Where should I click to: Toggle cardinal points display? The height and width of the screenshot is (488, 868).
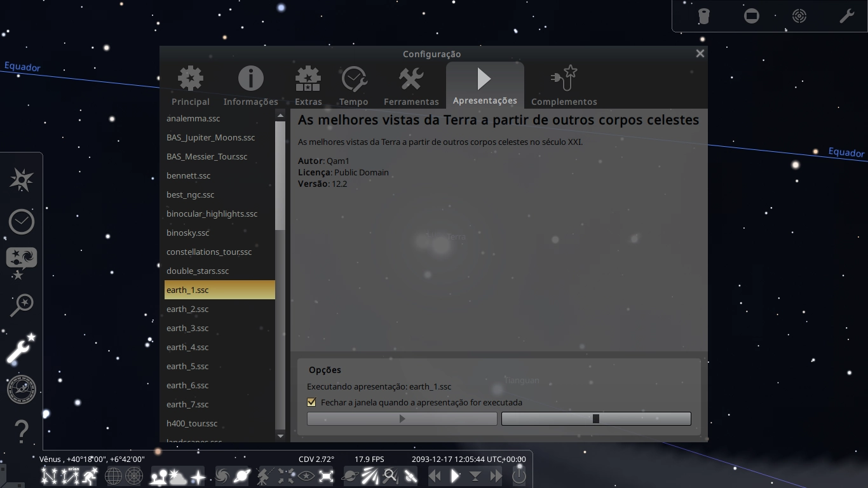tap(198, 475)
